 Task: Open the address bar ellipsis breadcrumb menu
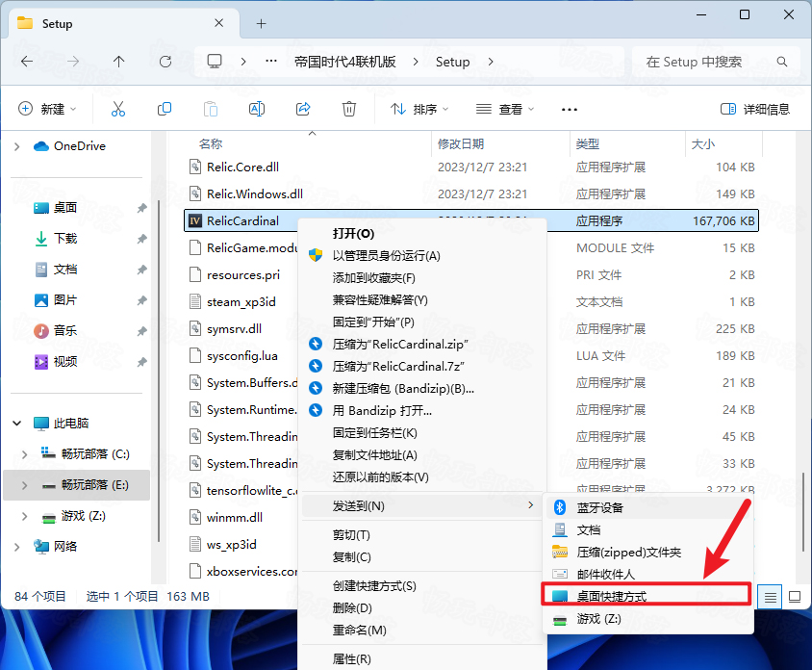pos(271,62)
